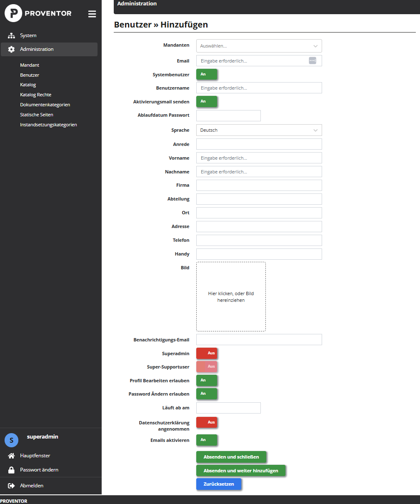Click the Passwort ändern lock icon
The width and height of the screenshot is (420, 504).
point(12,470)
